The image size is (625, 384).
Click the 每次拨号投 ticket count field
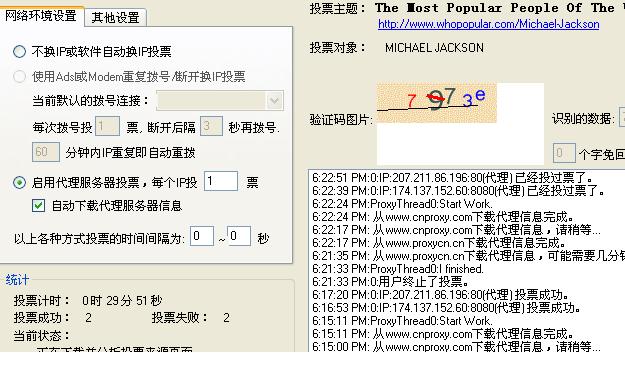coord(107,126)
